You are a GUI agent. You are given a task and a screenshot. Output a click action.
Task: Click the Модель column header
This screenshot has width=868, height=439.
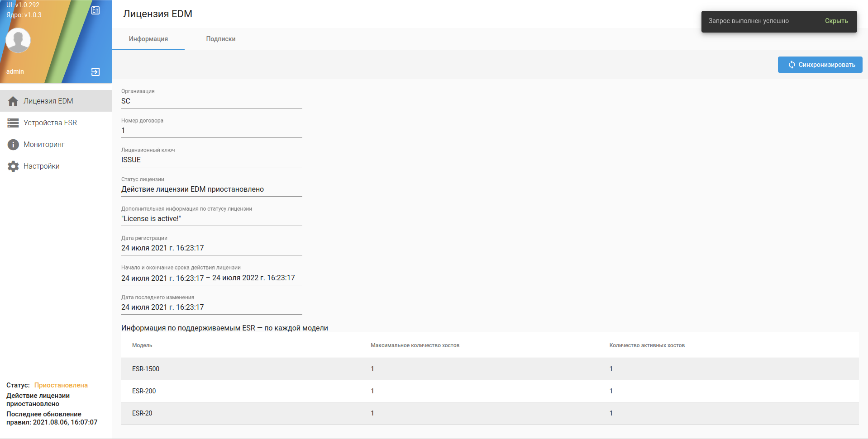142,345
